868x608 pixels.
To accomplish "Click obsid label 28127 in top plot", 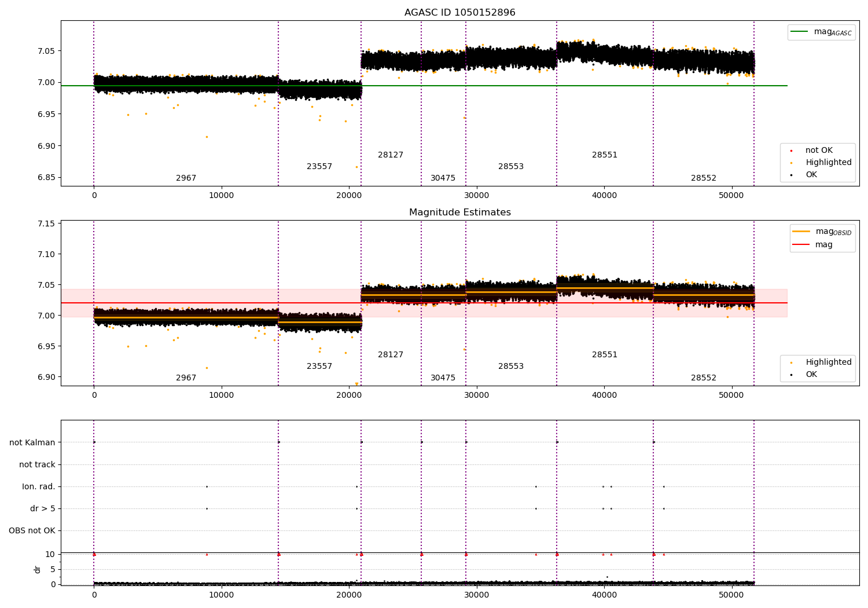I will [391, 155].
